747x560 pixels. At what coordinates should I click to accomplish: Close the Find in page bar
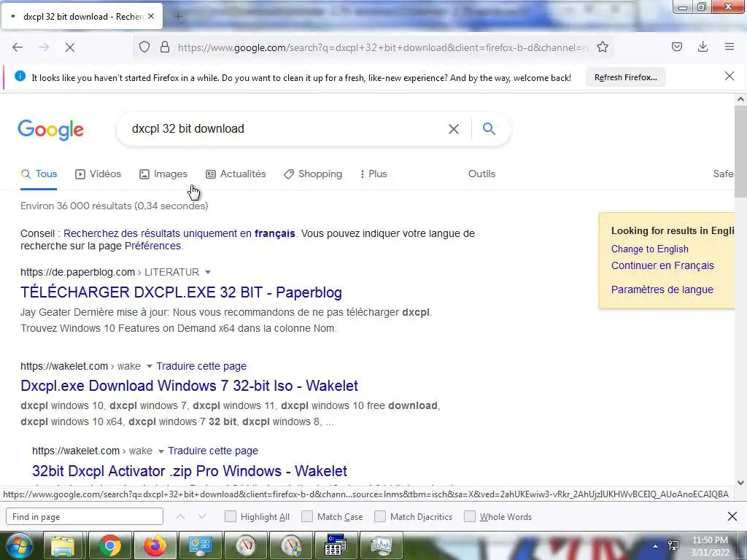(732, 516)
